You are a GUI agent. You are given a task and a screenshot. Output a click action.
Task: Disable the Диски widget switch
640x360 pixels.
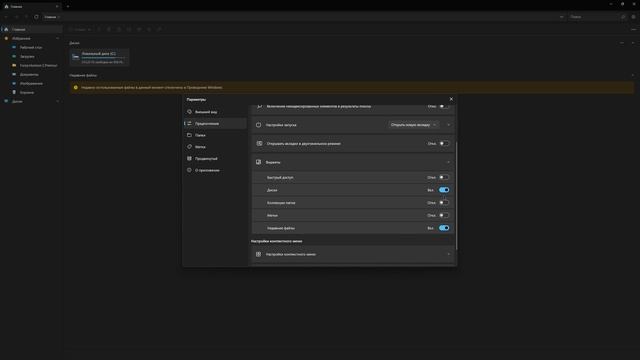click(x=444, y=190)
